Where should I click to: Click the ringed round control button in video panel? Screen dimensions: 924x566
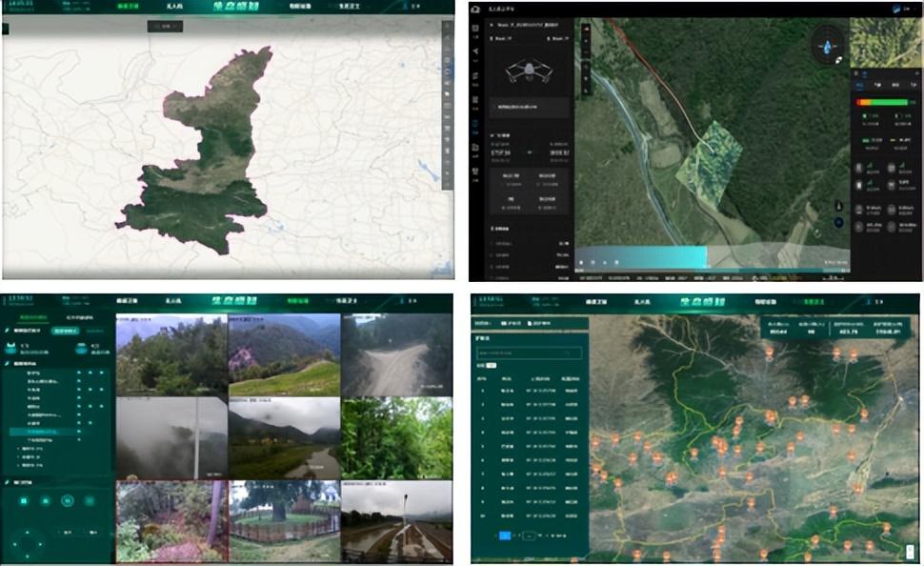click(x=68, y=500)
